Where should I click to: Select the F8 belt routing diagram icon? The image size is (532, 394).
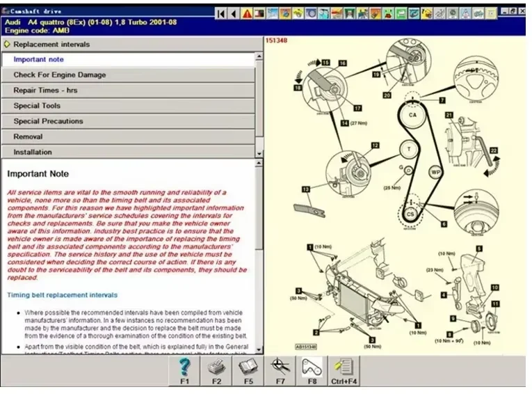coord(312,371)
